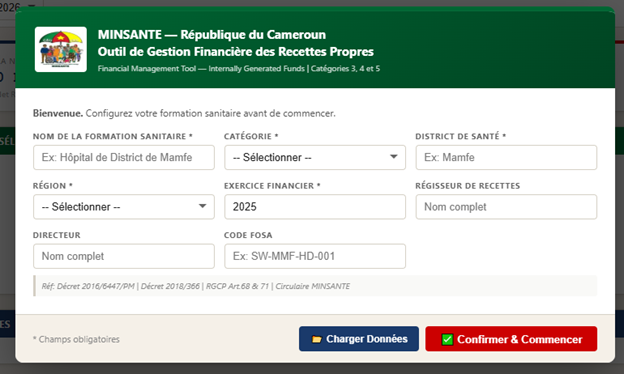
Task: Focus the Directeur name field
Action: pyautogui.click(x=124, y=256)
